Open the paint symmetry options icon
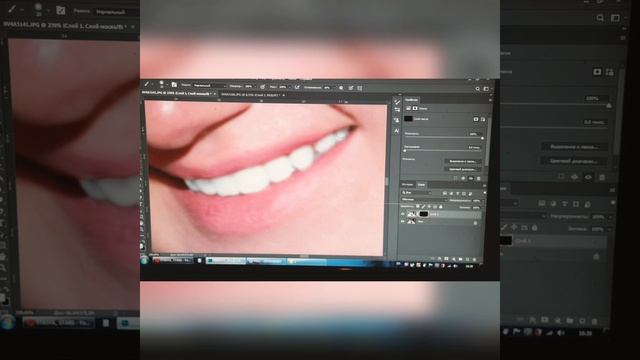The height and width of the screenshot is (360, 640). [359, 88]
